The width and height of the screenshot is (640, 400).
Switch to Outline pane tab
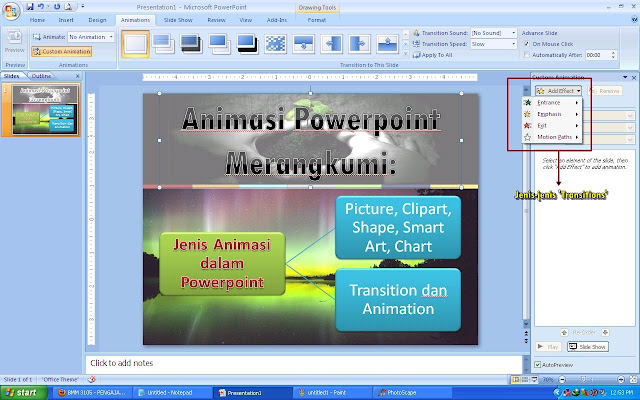[x=41, y=76]
